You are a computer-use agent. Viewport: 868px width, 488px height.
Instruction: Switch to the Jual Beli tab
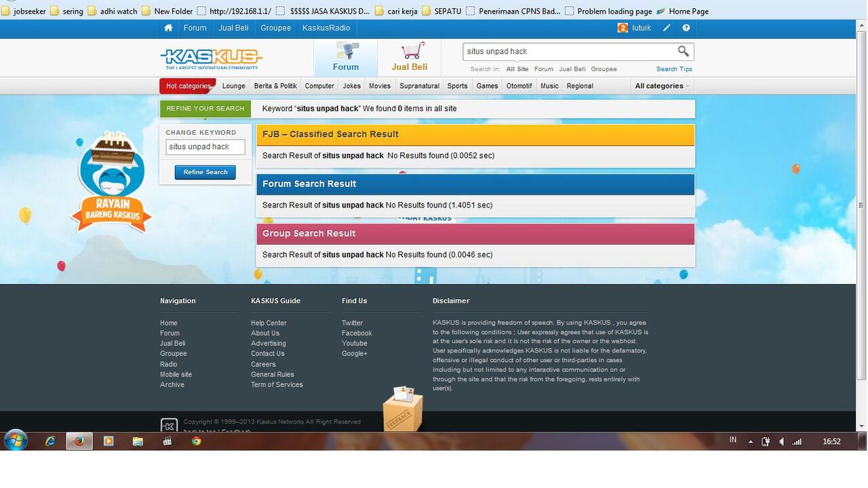[410, 58]
